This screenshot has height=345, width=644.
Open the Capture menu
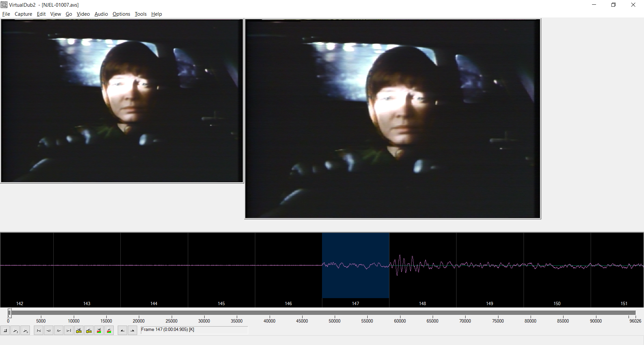point(23,14)
